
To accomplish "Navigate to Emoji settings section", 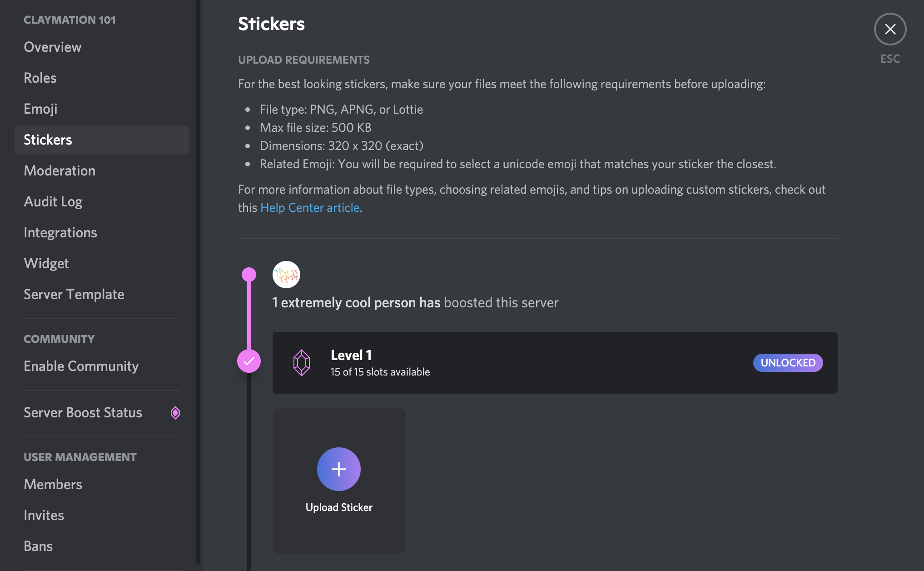I will tap(40, 108).
